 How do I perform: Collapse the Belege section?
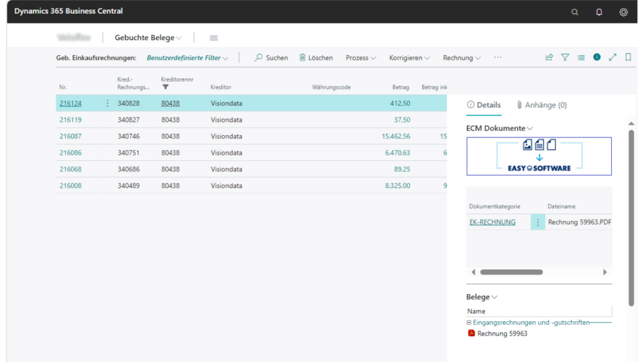482,297
